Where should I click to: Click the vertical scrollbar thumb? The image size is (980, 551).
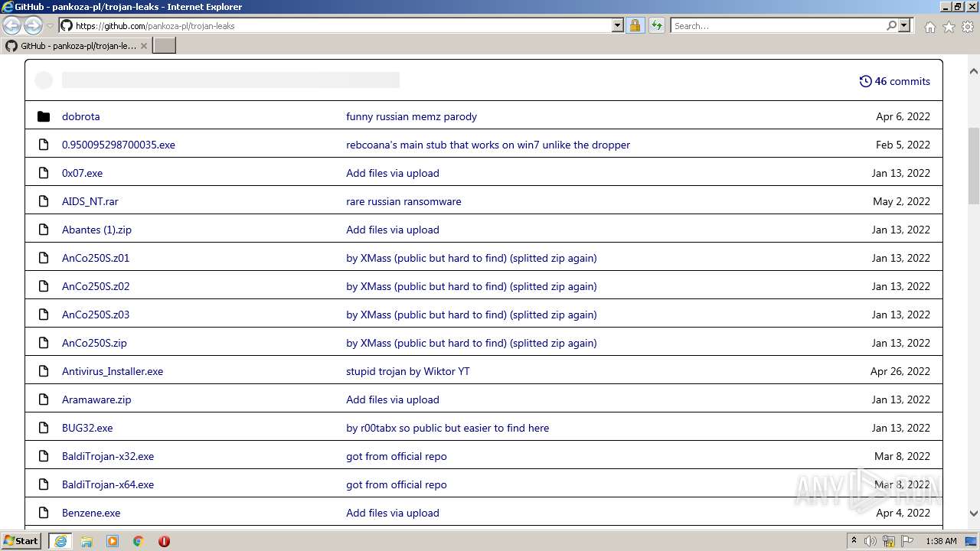point(974,167)
